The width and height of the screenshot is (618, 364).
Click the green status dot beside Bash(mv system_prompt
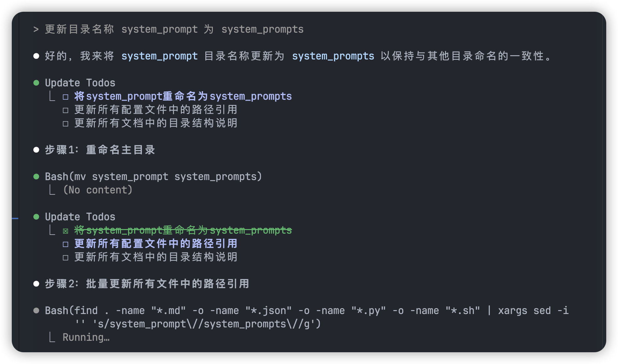pos(36,177)
